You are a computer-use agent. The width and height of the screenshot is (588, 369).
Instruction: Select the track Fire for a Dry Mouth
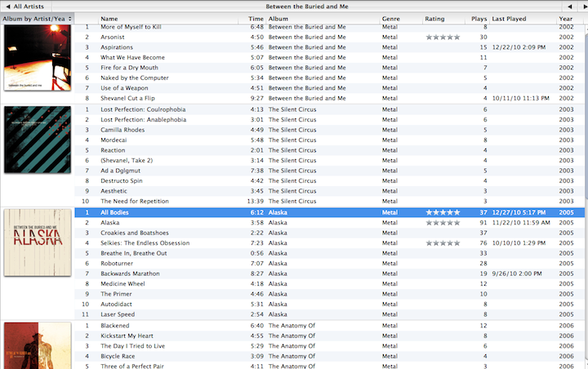tap(129, 68)
